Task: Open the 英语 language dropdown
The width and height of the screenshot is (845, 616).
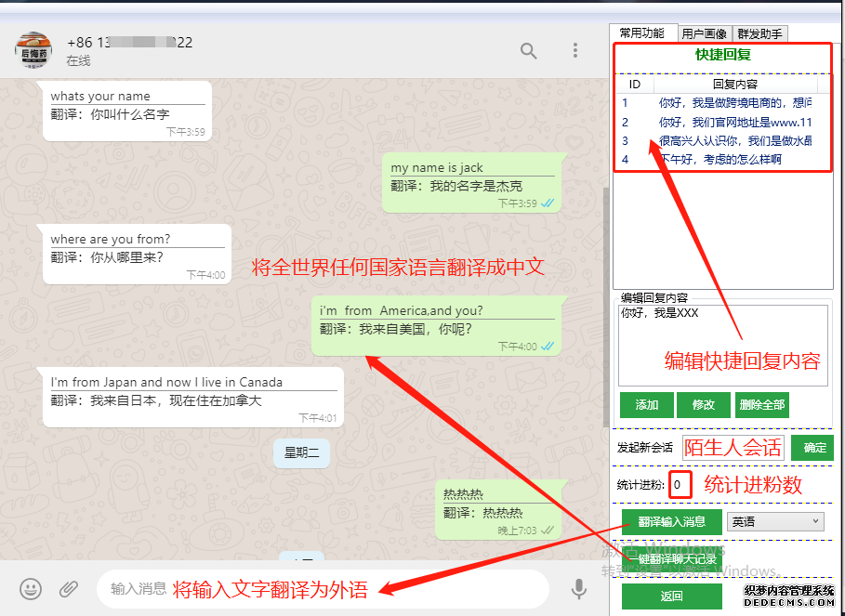Action: coord(775,521)
